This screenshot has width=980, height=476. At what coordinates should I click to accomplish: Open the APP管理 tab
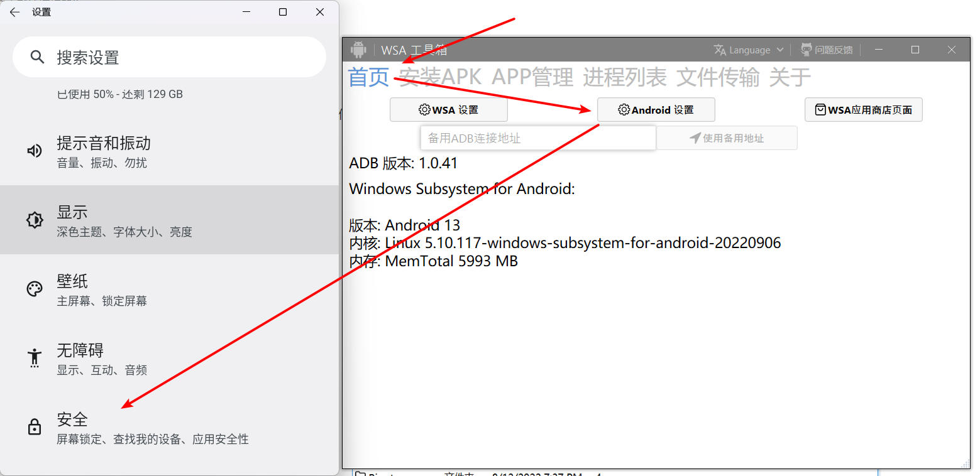[532, 77]
